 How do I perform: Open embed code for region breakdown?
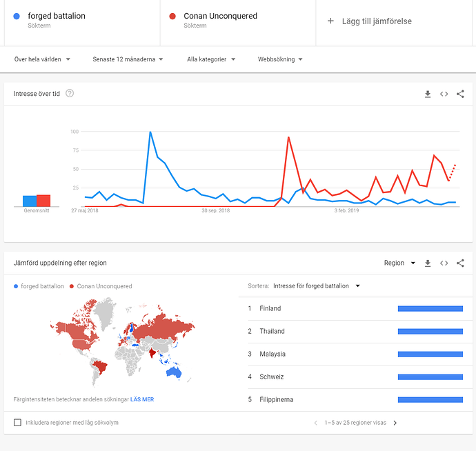tap(444, 263)
